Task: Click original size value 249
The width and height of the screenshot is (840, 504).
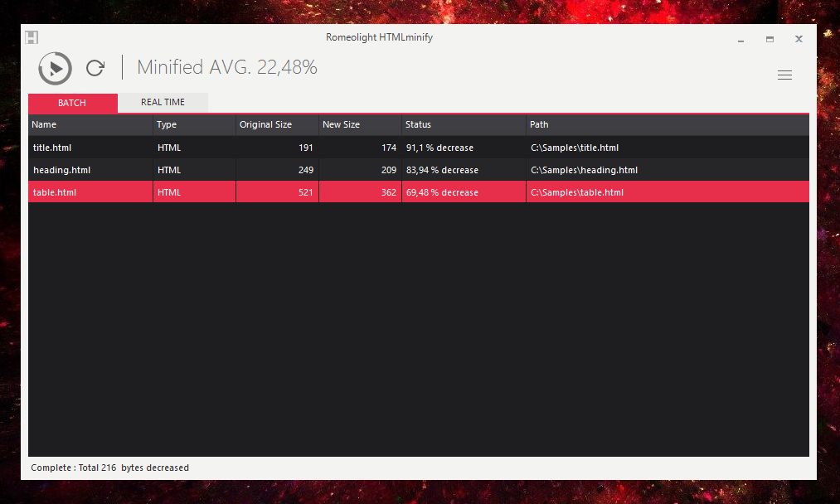Action: pyautogui.click(x=306, y=170)
